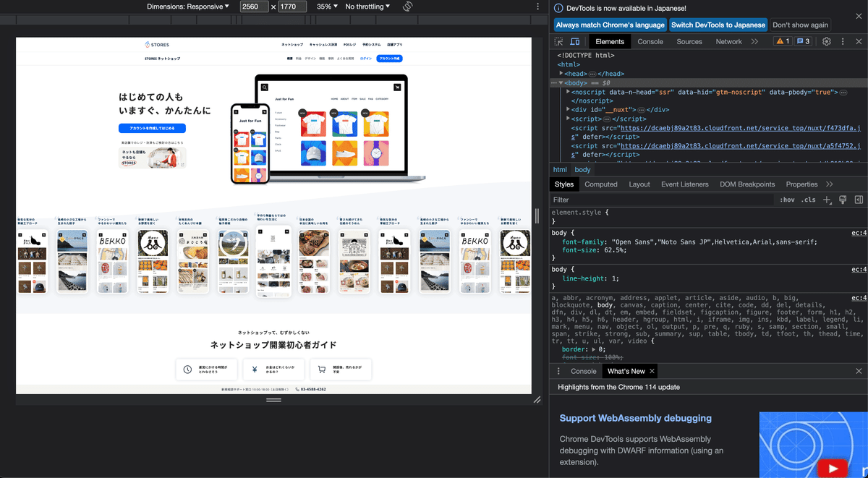
Task: Toggle the device toolbar icon
Action: tap(575, 42)
